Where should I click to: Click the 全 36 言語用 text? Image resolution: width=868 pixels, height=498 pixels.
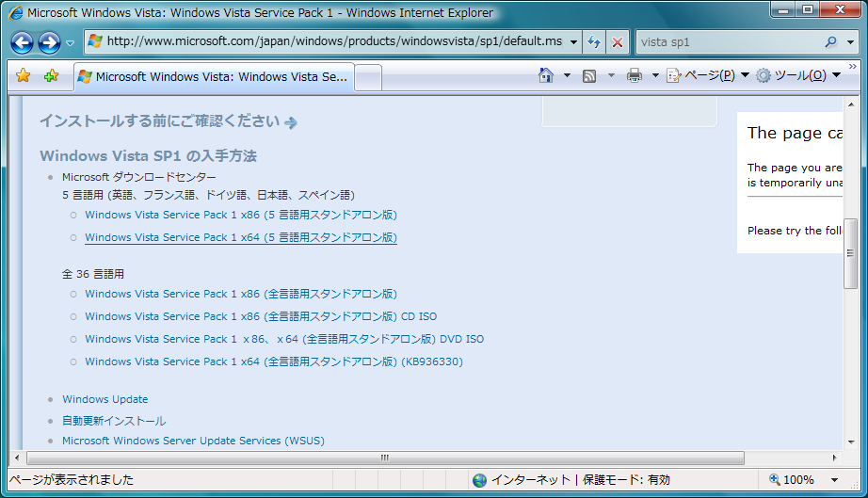point(93,274)
